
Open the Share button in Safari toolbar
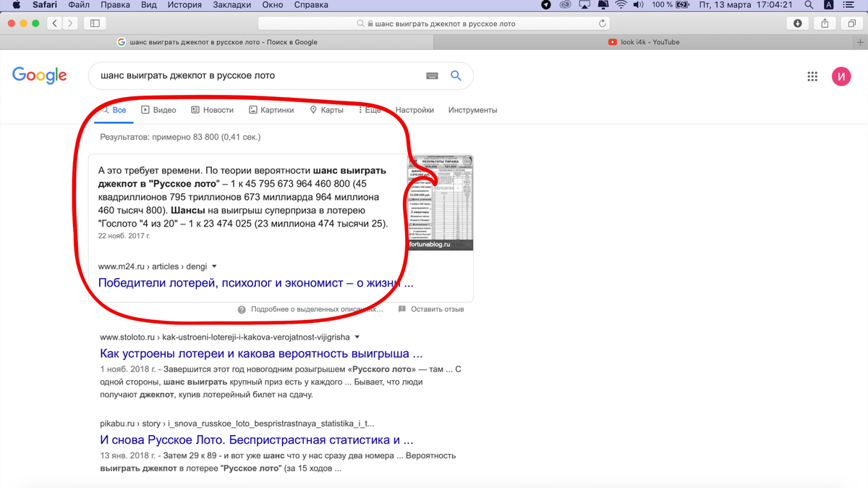(x=825, y=23)
